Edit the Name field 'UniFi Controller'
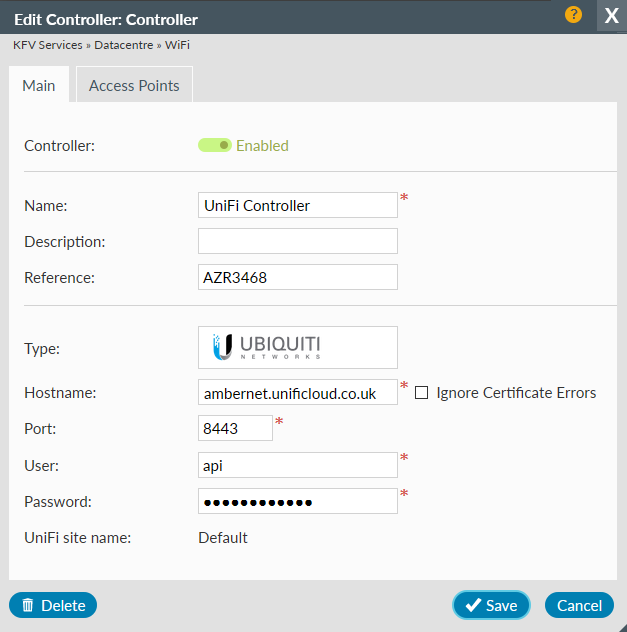Image resolution: width=627 pixels, height=632 pixels. [298, 205]
